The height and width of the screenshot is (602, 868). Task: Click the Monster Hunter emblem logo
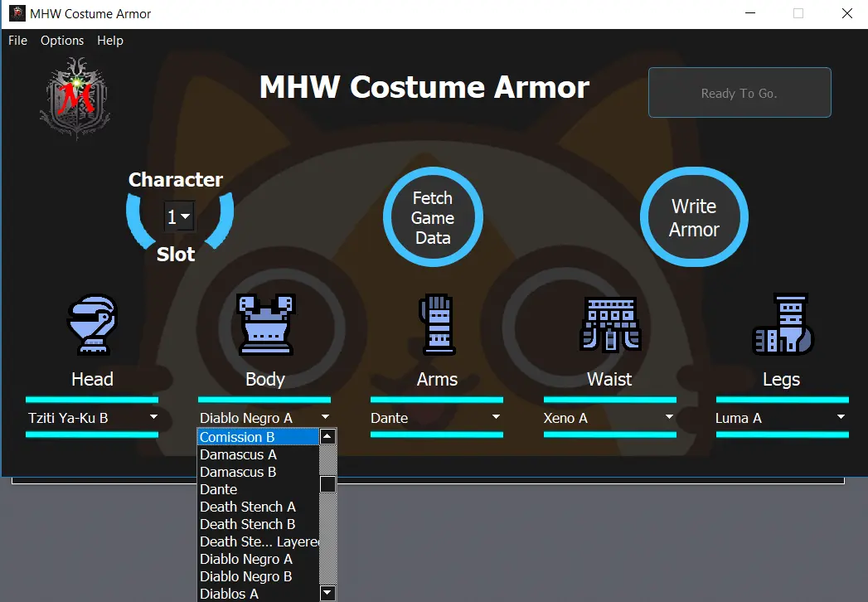(x=75, y=98)
